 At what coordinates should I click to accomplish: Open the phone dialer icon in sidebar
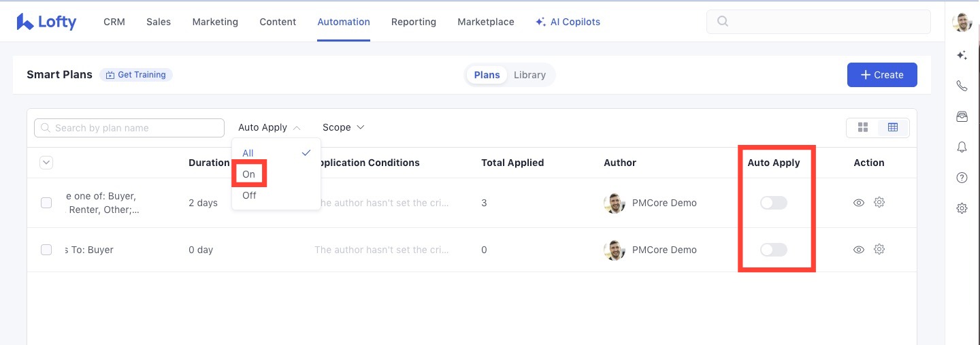pyautogui.click(x=962, y=86)
